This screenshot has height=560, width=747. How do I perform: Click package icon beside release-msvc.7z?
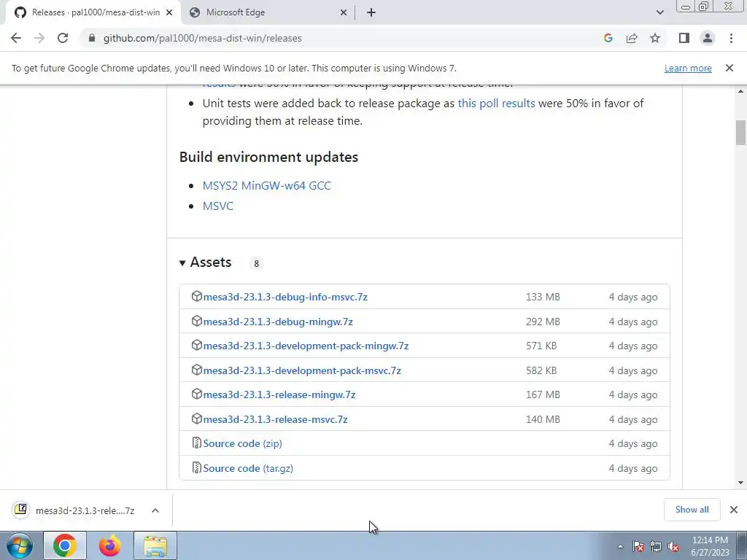click(196, 419)
